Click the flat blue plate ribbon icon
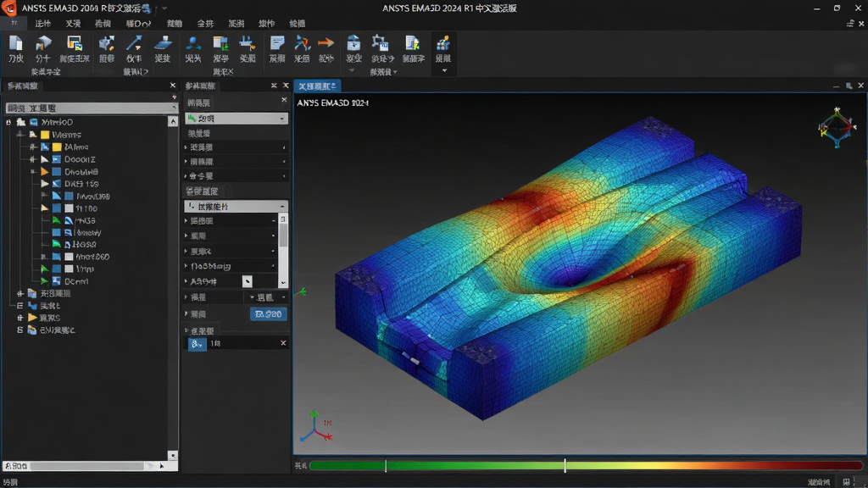Screen dimensions: 868x488 [162, 44]
